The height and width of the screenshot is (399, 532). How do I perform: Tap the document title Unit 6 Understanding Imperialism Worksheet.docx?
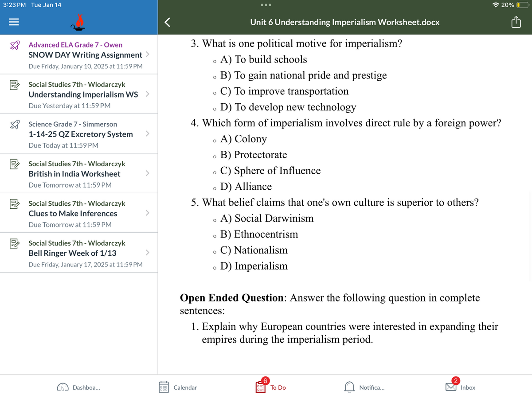pyautogui.click(x=345, y=22)
